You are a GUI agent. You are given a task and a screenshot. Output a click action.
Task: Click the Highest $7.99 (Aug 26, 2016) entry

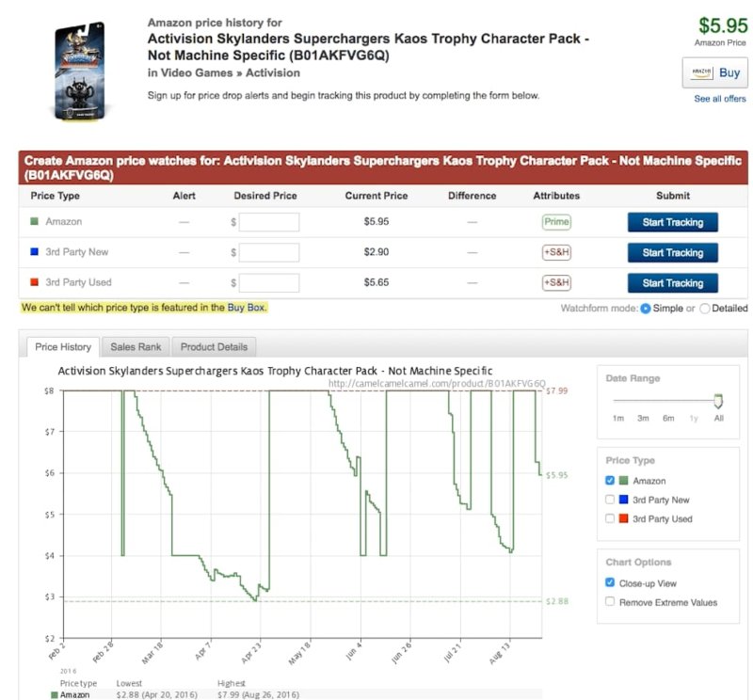(258, 694)
